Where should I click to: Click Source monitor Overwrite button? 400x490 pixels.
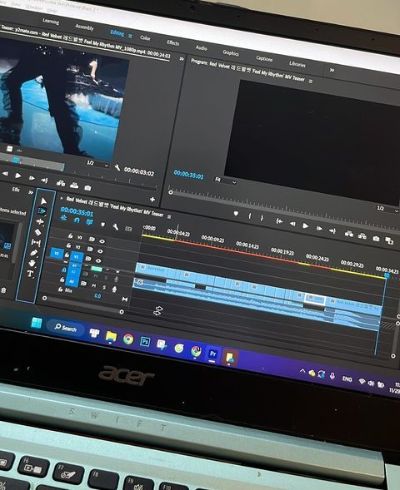point(74,185)
